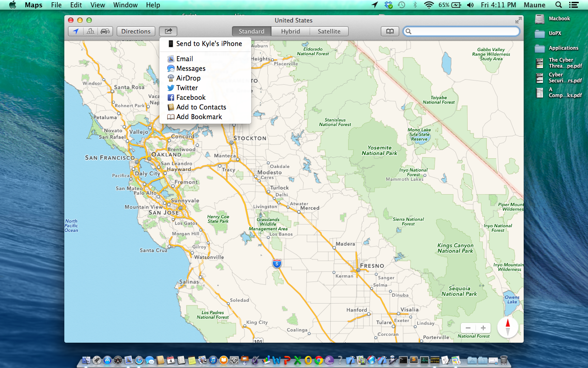Switch map to Hybrid view

coord(290,31)
